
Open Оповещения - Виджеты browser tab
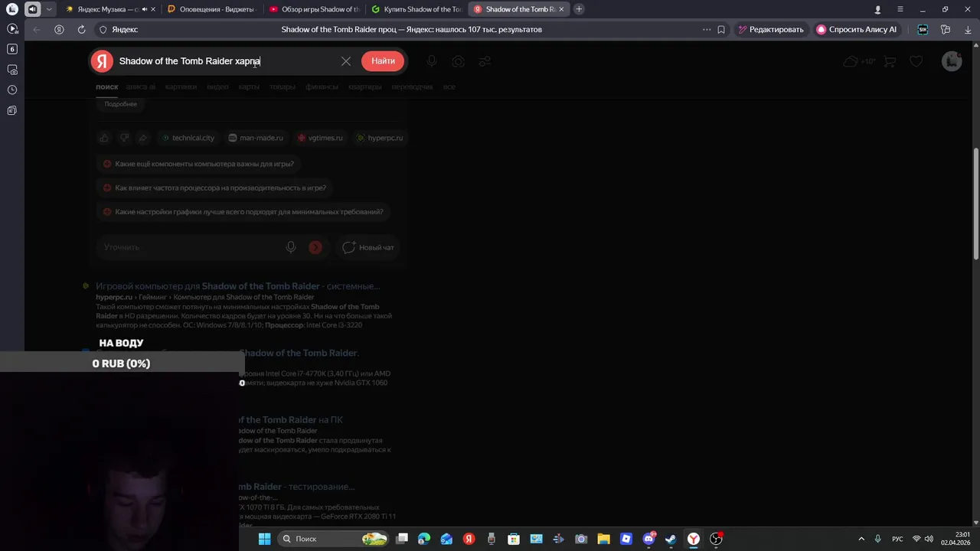[211, 9]
